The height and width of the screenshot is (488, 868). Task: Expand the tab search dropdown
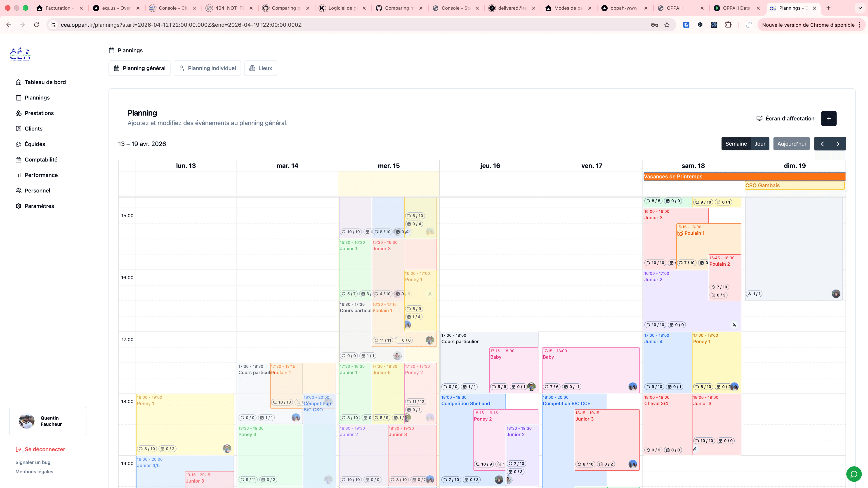(x=860, y=8)
